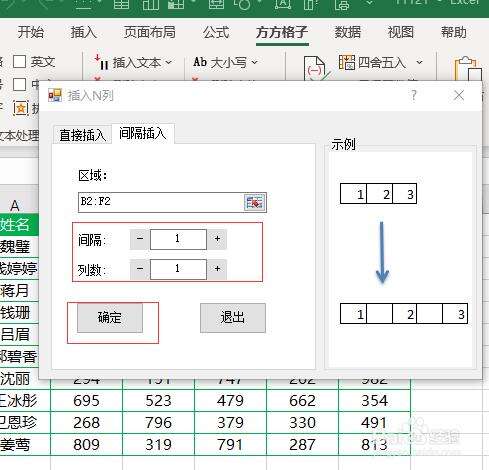Click the 插入N列 dialog title icon

point(55,95)
